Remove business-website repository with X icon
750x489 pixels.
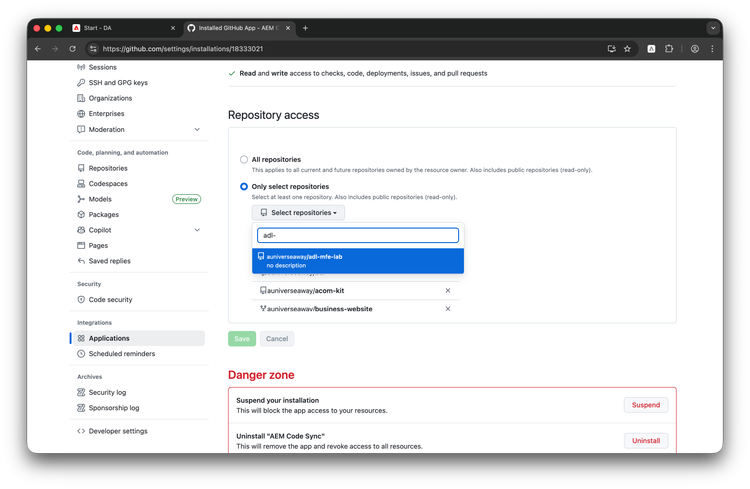(448, 309)
